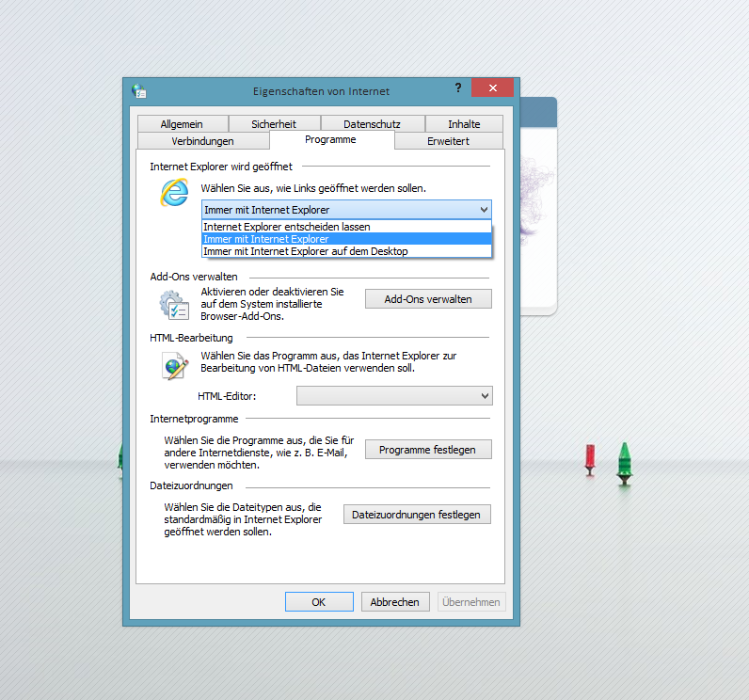Click the HTML editing globe pencil icon
The height and width of the screenshot is (700, 749).
point(175,366)
